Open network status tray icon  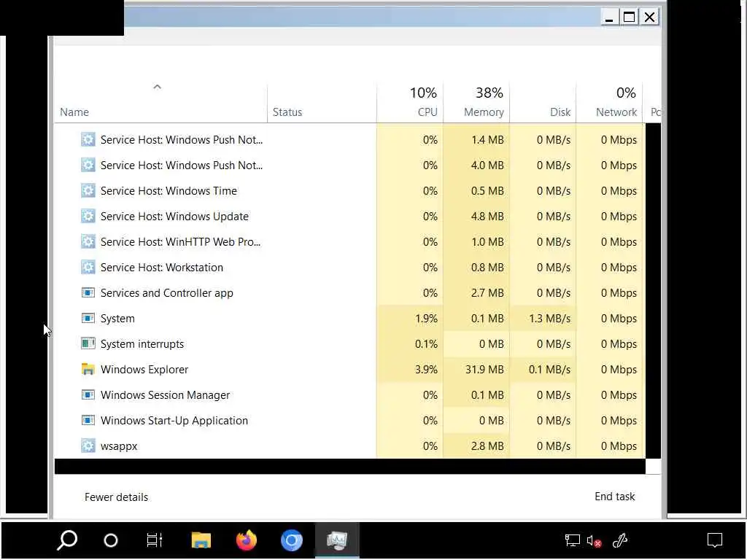tap(572, 540)
